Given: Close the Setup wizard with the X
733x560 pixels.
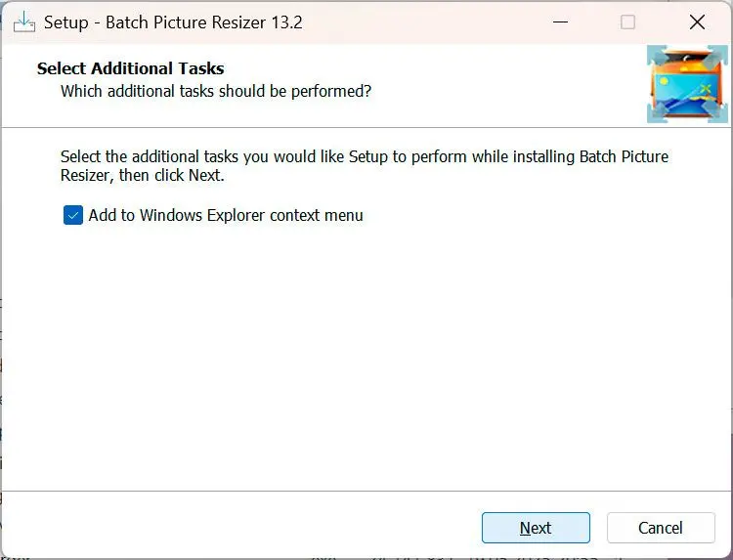Looking at the screenshot, I should coord(697,22).
